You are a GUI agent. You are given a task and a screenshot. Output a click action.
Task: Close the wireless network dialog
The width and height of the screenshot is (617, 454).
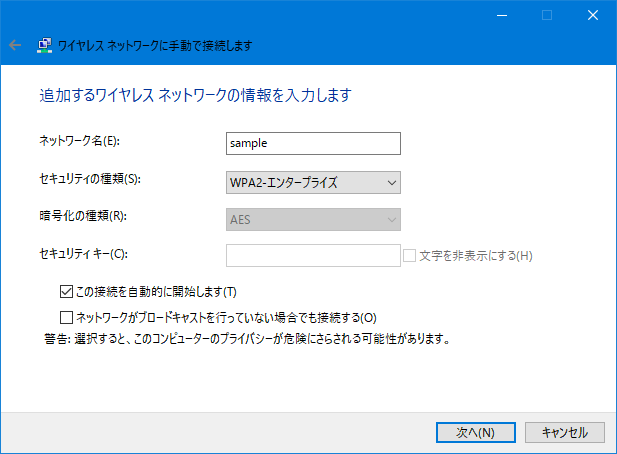593,15
